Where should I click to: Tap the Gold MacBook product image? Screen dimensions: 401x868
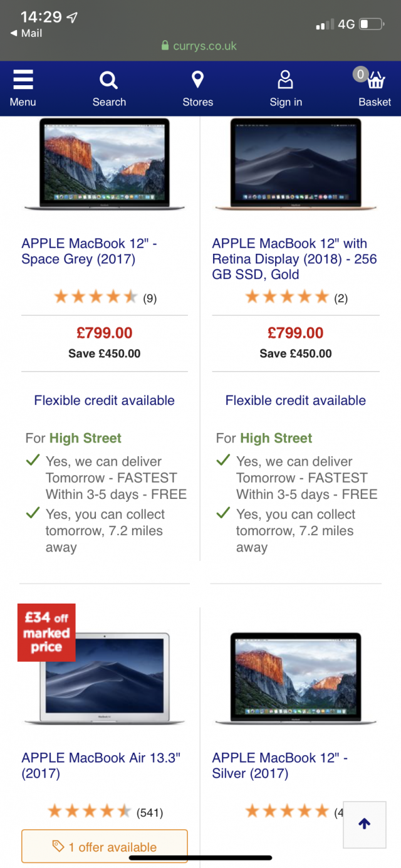tap(295, 164)
